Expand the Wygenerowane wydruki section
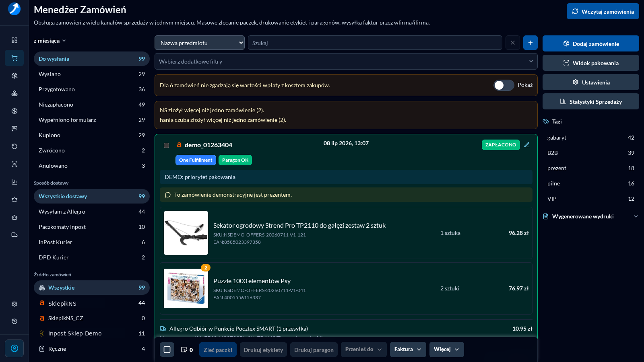The width and height of the screenshot is (644, 362). (x=591, y=216)
